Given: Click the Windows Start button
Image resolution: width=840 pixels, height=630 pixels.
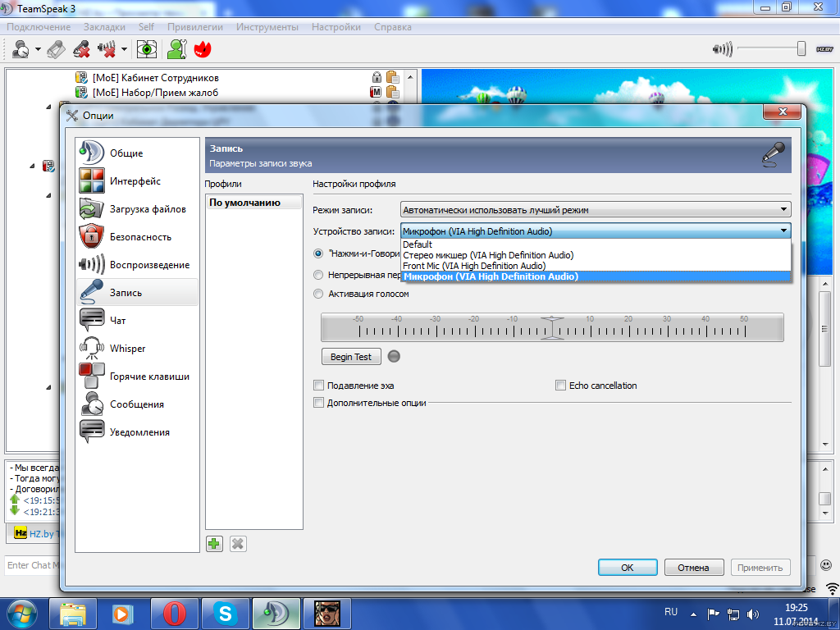Looking at the screenshot, I should [x=21, y=614].
